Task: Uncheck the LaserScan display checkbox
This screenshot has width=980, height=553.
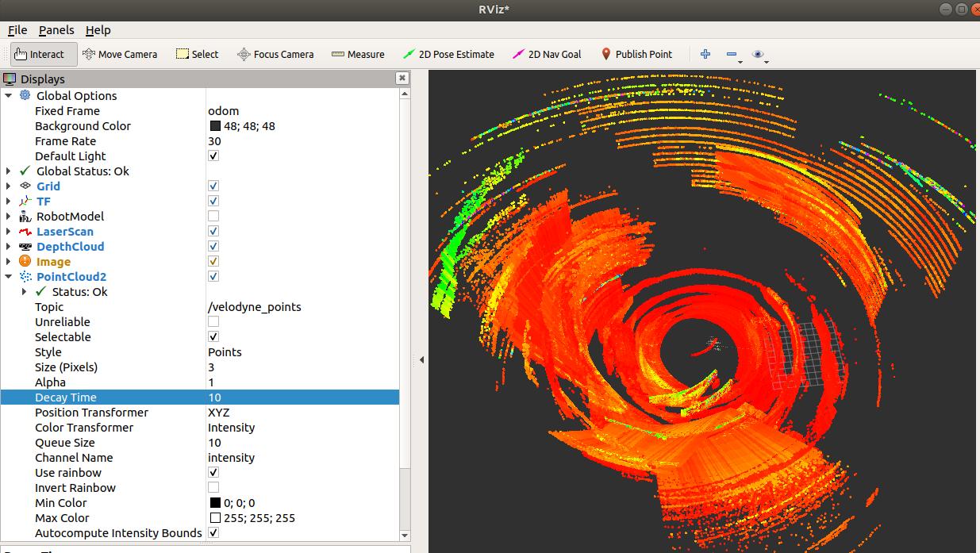Action: 213,231
